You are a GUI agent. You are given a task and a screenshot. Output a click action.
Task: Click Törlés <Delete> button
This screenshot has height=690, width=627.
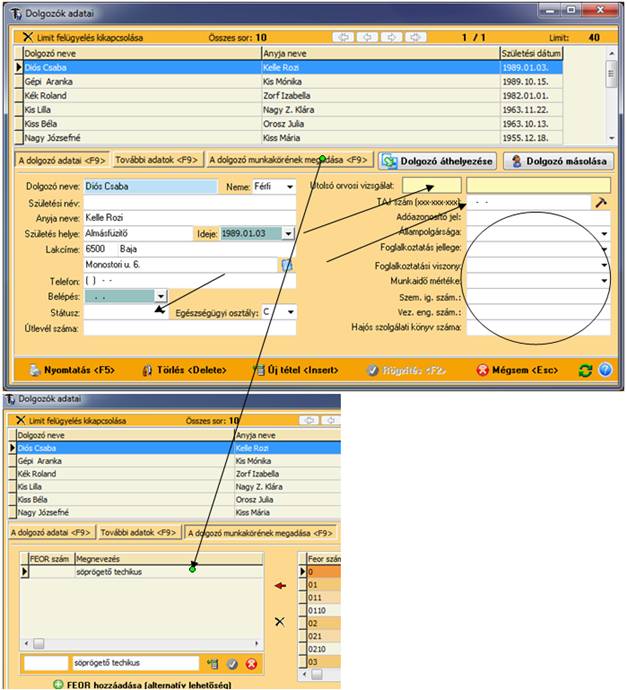pyautogui.click(x=185, y=371)
